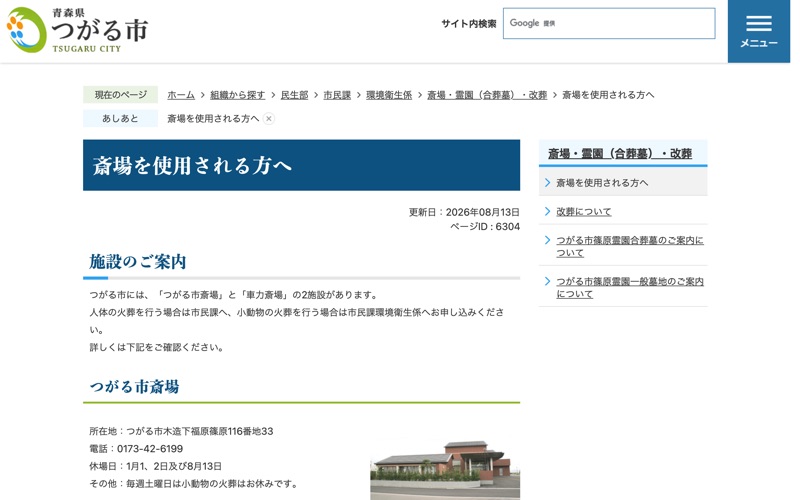
Task: Open the hamburger メニュー button
Action: (x=758, y=31)
